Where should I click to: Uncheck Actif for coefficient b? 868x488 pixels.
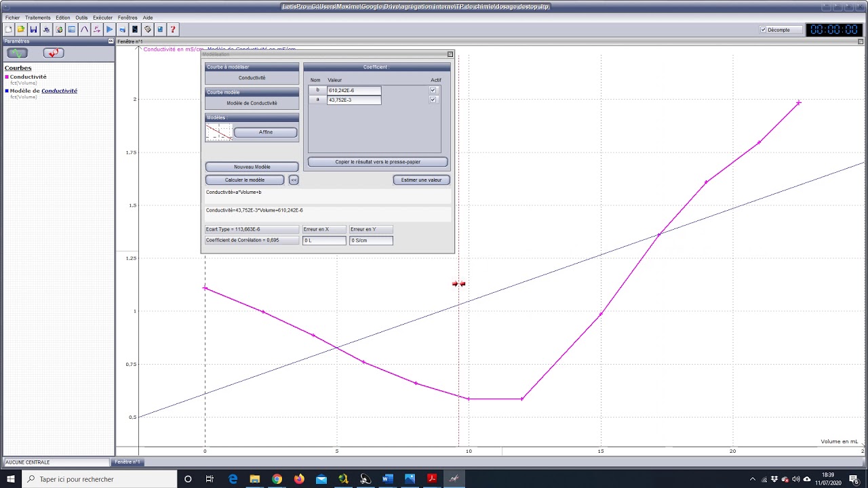coord(433,90)
